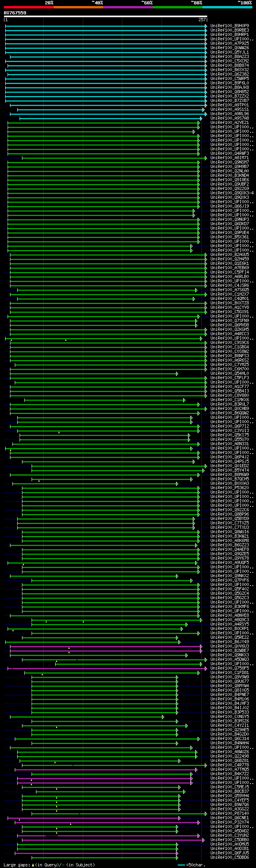Viewport: 256px width, 868px height.
Task: Open hit UniRef100_A7P925
Action: (x=230, y=43)
